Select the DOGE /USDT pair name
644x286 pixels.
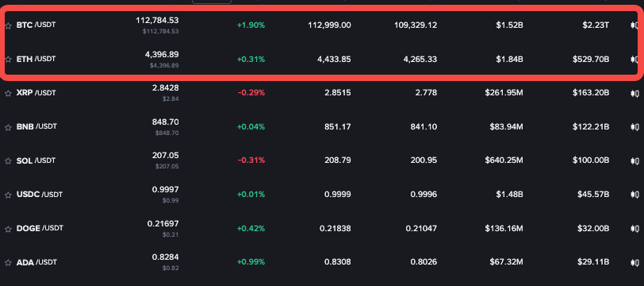(x=40, y=228)
